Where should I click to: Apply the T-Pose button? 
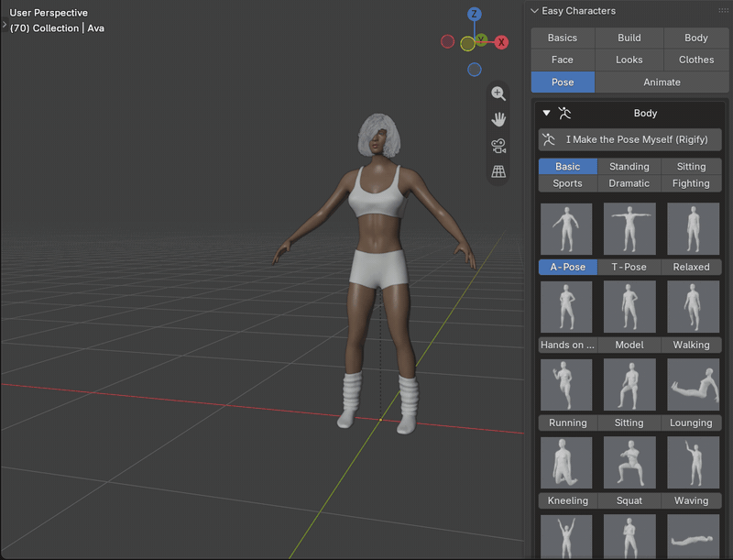[629, 267]
